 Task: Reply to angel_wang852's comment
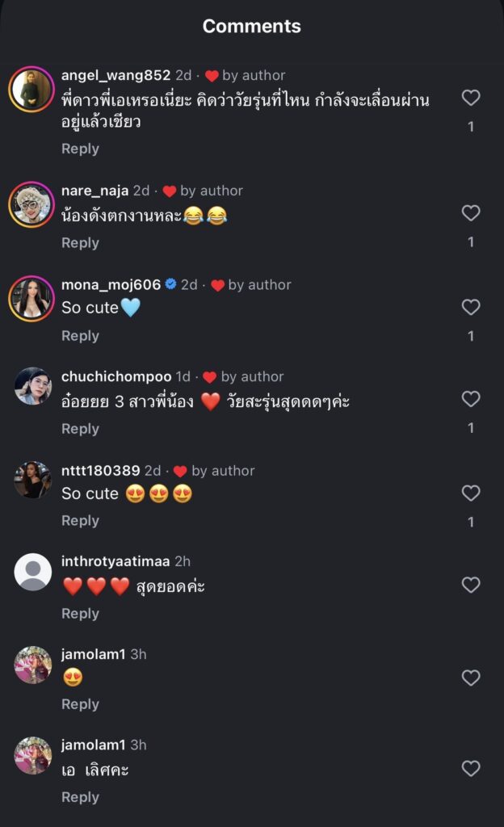(80, 149)
